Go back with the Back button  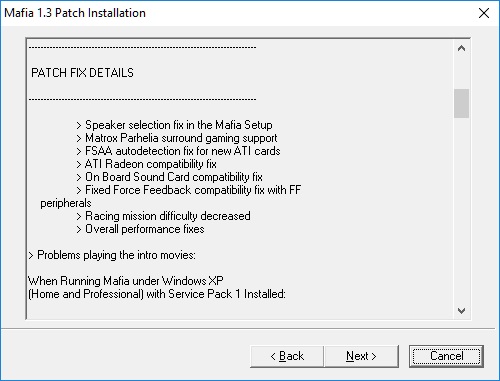pos(287,356)
